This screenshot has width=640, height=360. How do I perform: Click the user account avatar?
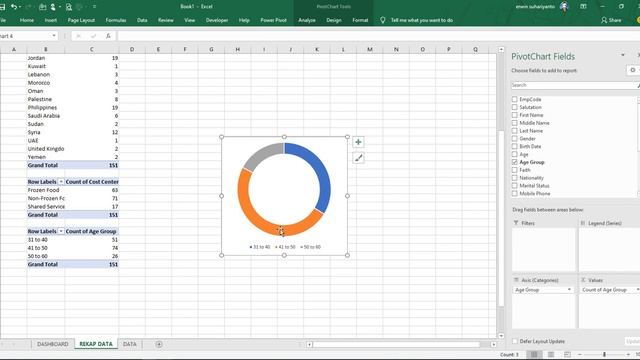click(564, 7)
